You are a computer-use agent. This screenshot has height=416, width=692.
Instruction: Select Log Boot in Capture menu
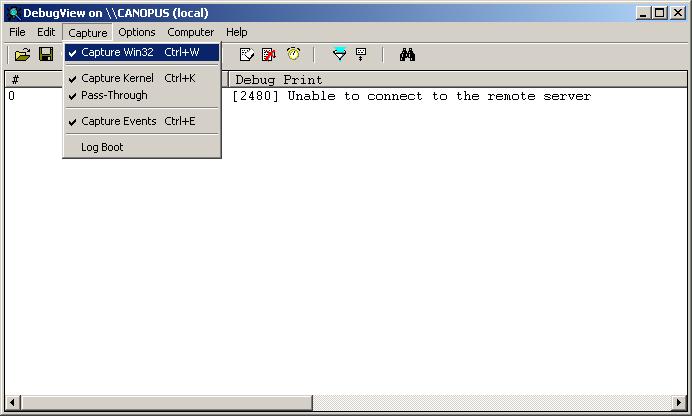coord(142,147)
